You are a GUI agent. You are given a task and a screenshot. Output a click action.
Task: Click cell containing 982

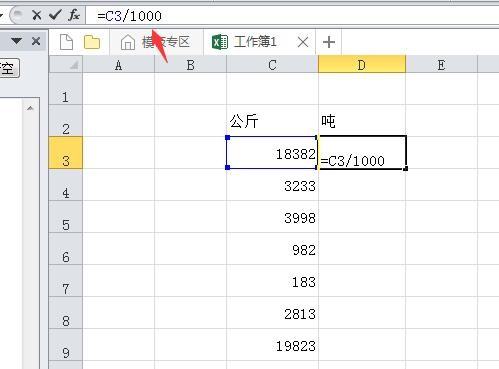pyautogui.click(x=272, y=249)
